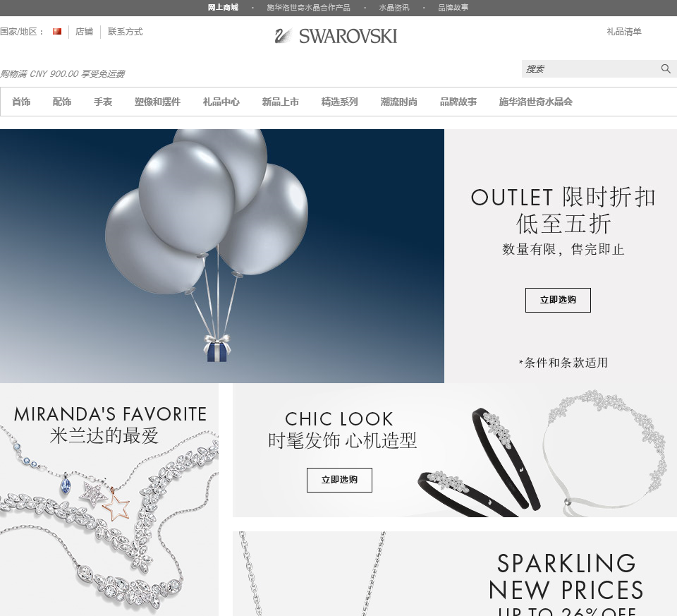Open the 手表 watches menu
Viewport: 677px width, 616px height.
pos(103,102)
